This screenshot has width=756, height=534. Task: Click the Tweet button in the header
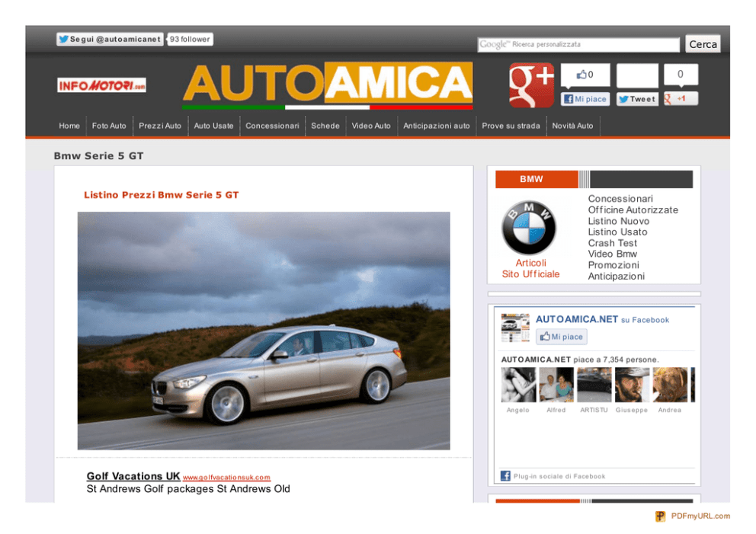(x=637, y=99)
